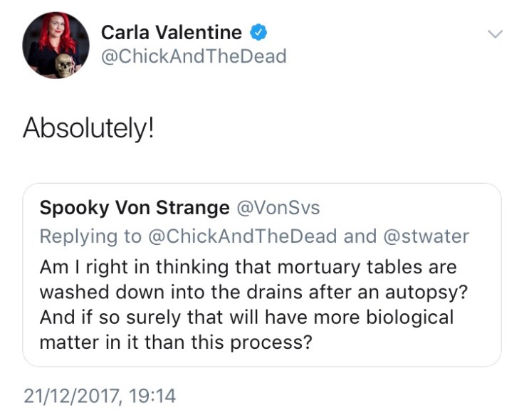
Task: Click "matter in it than this process?" line
Action: click(176, 342)
